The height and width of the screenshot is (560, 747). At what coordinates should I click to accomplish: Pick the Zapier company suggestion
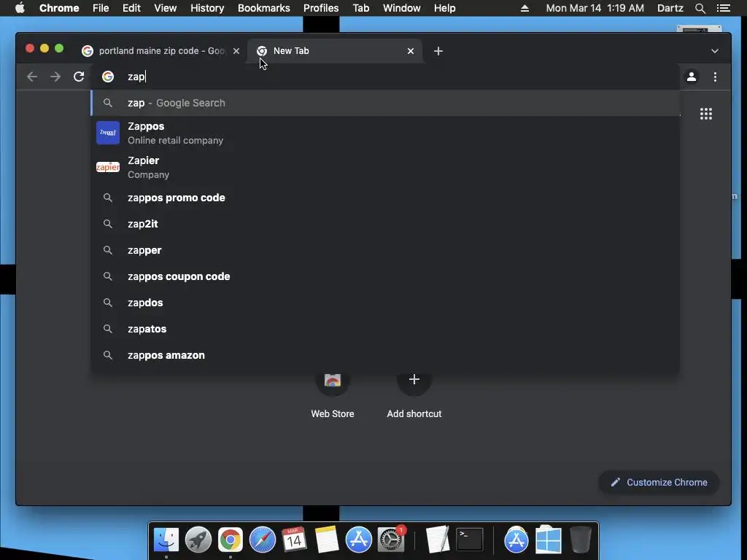pyautogui.click(x=385, y=167)
